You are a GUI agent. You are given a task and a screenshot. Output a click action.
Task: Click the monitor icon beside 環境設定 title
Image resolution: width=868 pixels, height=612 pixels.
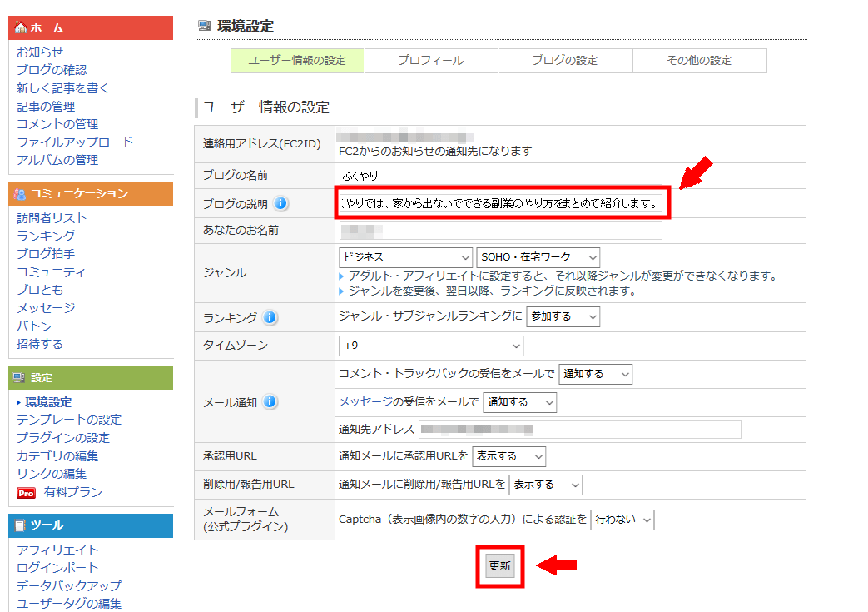(204, 26)
